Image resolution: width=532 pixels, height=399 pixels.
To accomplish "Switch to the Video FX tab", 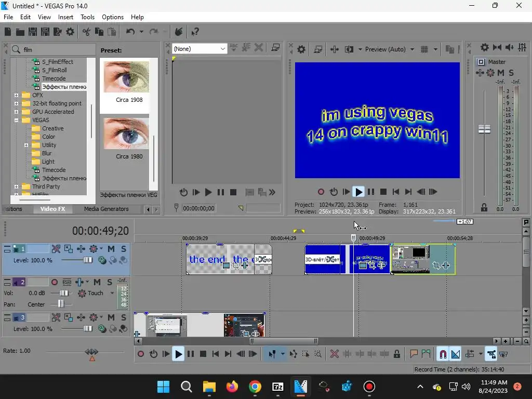I will click(x=52, y=209).
